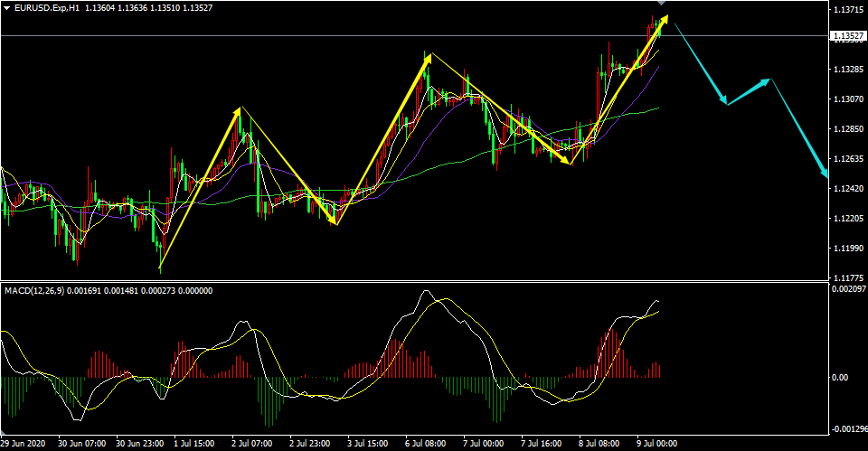
Task: Click the corner triangle at MACD bottom-left
Action: tap(4, 432)
